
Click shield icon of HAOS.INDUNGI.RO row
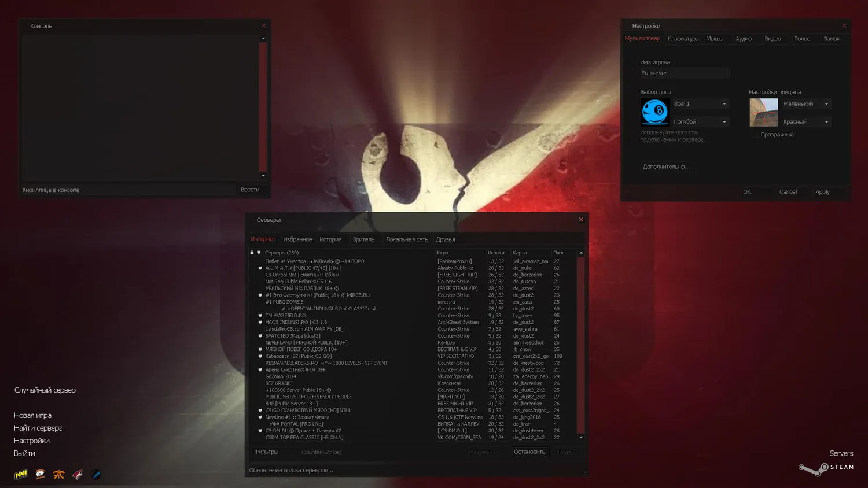[260, 323]
